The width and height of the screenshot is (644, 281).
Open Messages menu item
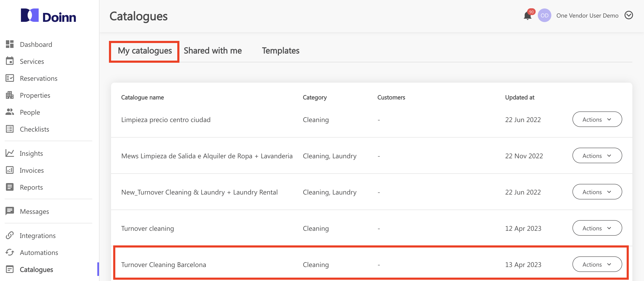[x=34, y=212]
